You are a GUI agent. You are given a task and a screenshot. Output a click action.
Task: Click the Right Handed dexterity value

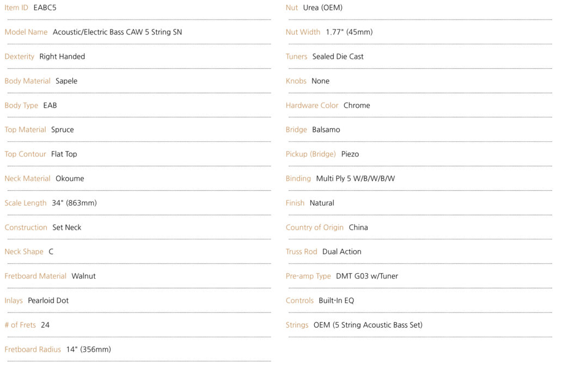[x=62, y=56]
